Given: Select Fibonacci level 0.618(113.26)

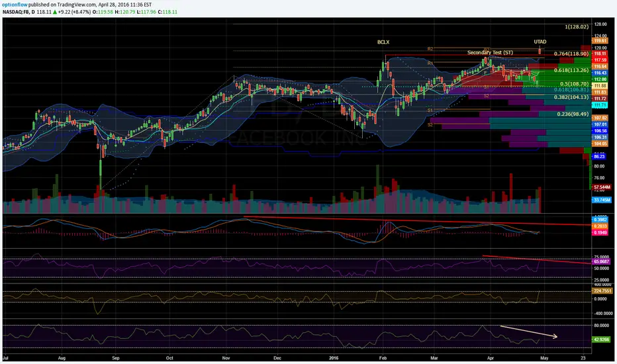Looking at the screenshot, I should (571, 70).
